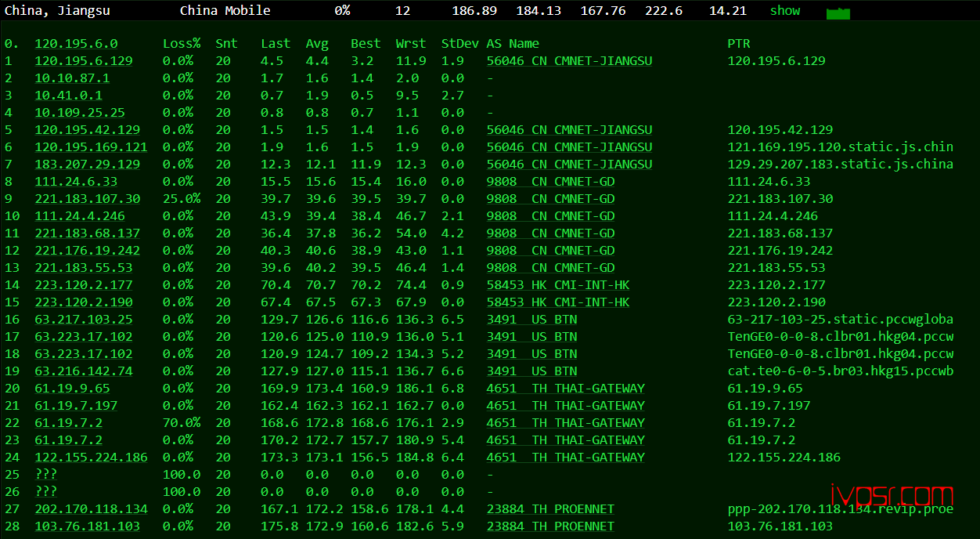
Task: Click the 186.89 value in the top row
Action: click(x=474, y=11)
